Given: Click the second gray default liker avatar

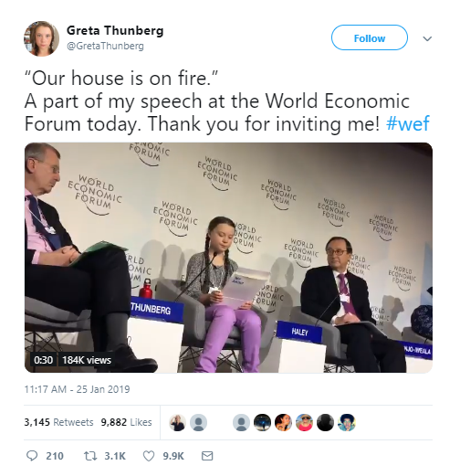Looking at the screenshot, I should 241,422.
